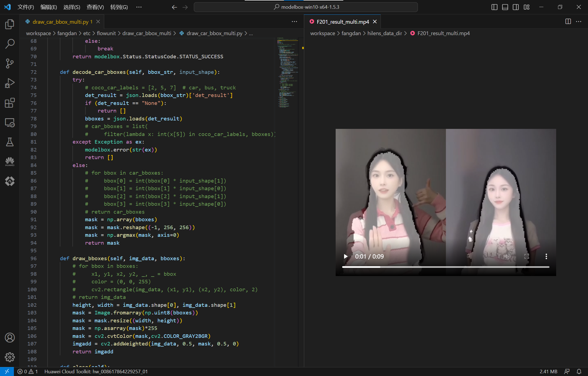Open more actions for the left editor group

click(x=294, y=22)
